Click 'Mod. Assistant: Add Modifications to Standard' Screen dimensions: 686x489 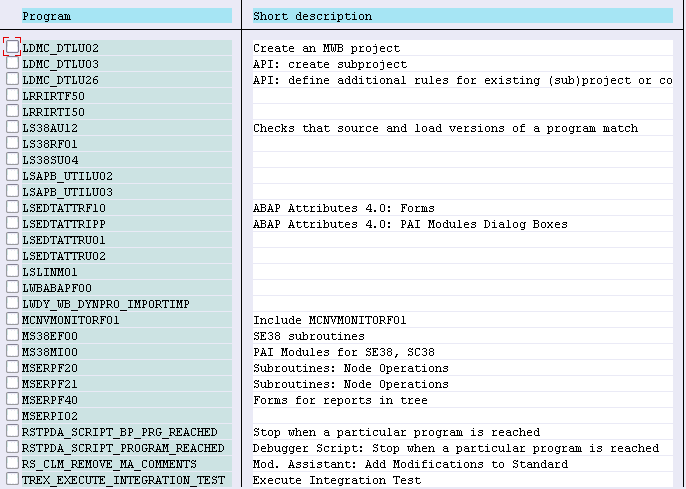pos(410,464)
